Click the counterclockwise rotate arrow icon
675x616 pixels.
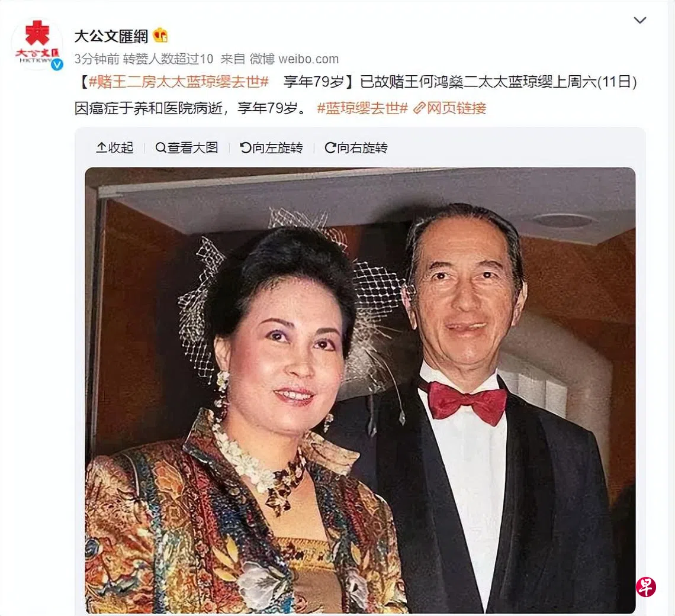pyautogui.click(x=245, y=147)
